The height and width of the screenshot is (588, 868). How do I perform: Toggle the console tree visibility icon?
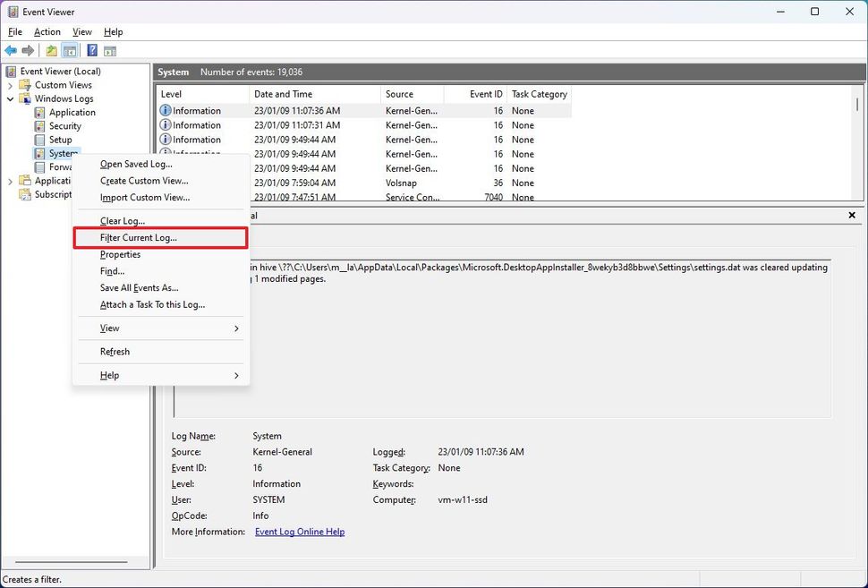(68, 50)
